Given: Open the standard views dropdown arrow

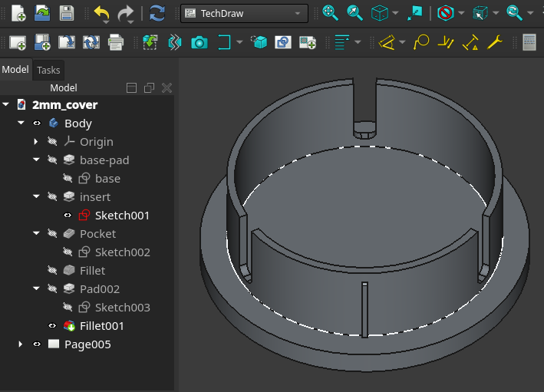Looking at the screenshot, I should [x=395, y=14].
